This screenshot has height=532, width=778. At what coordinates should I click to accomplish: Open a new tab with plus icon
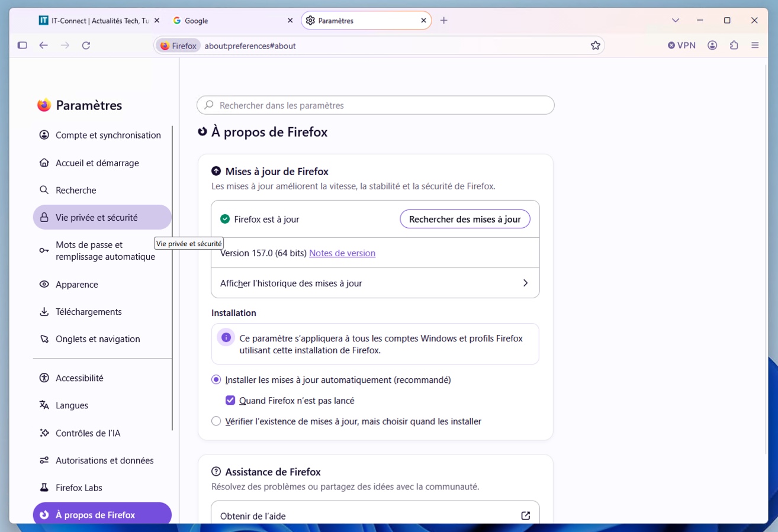pos(443,21)
